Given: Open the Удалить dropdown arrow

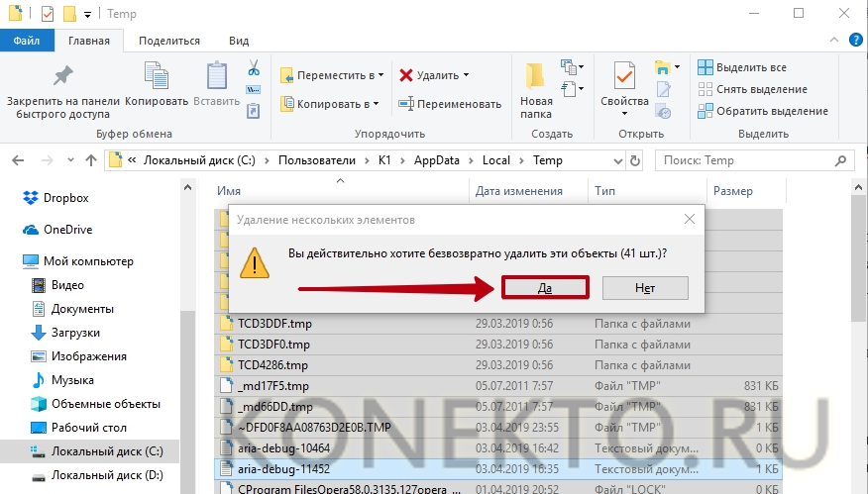Looking at the screenshot, I should [466, 75].
